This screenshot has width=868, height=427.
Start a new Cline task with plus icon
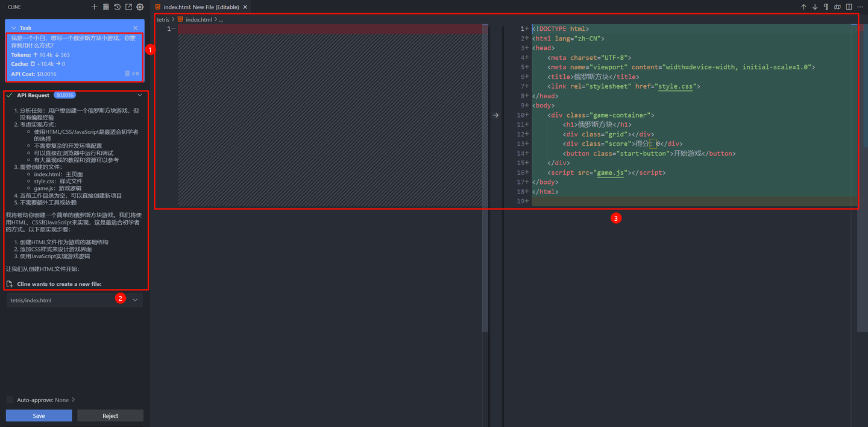click(x=94, y=7)
